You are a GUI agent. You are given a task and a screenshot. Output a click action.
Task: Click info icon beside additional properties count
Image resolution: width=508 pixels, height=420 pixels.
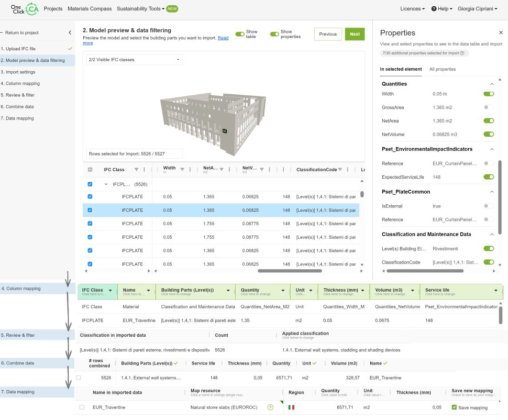pyautogui.click(x=462, y=53)
